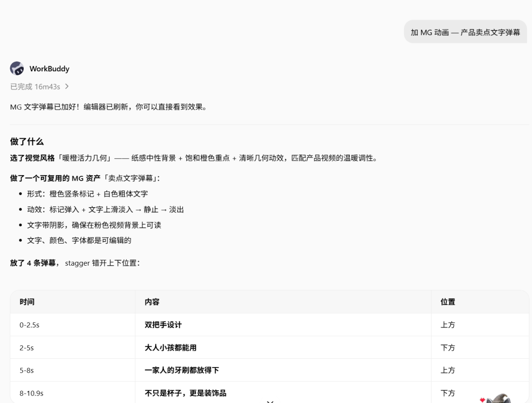Image resolution: width=532 pixels, height=403 pixels.
Task: Select the 时间 column header
Action: pyautogui.click(x=27, y=302)
